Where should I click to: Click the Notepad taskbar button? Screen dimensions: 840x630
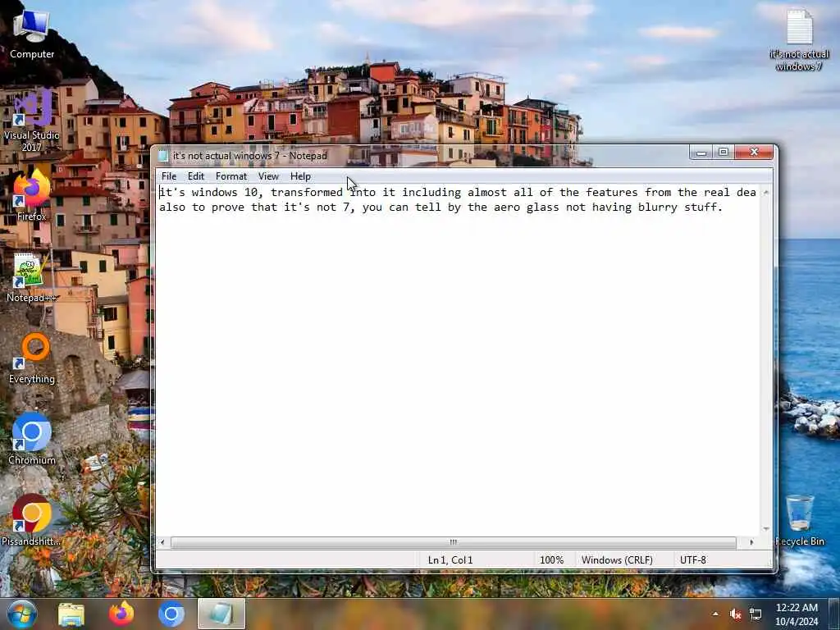pos(221,614)
